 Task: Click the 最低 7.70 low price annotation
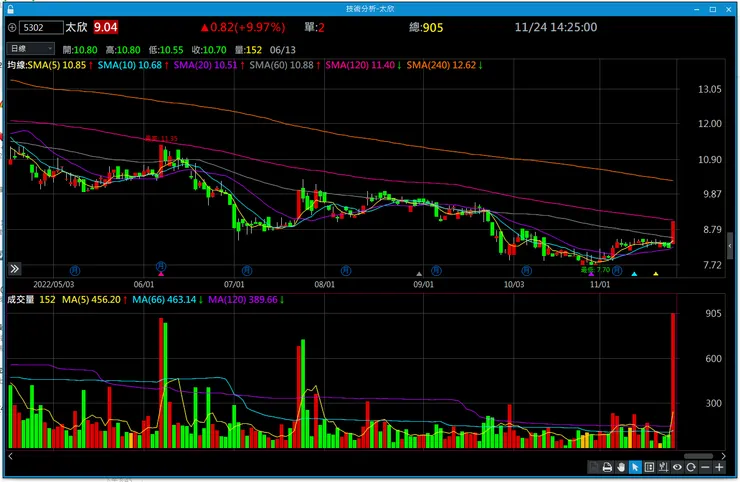595,270
